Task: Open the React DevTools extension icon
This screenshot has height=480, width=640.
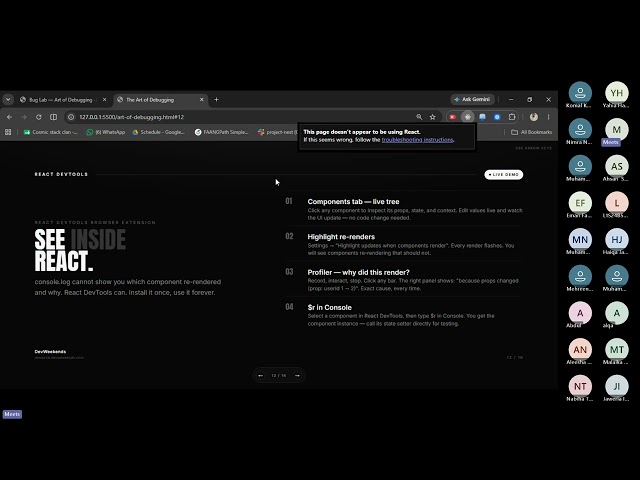Action: tap(468, 117)
